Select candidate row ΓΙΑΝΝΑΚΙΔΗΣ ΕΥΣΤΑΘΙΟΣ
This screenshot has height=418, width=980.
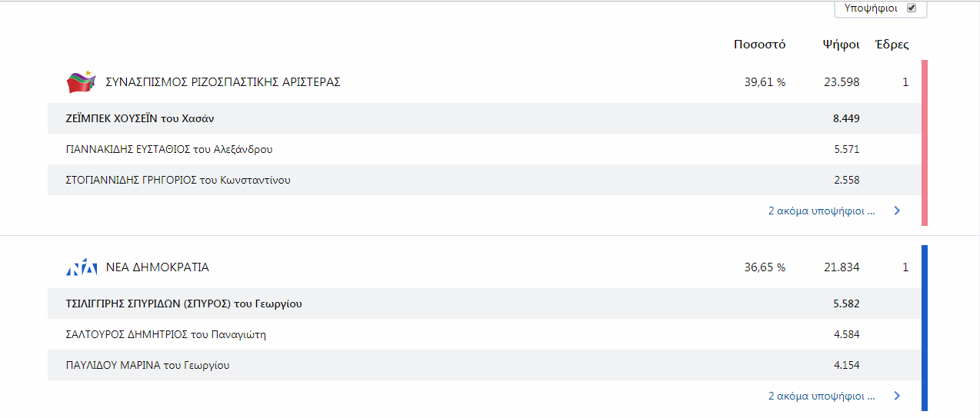tap(484, 149)
